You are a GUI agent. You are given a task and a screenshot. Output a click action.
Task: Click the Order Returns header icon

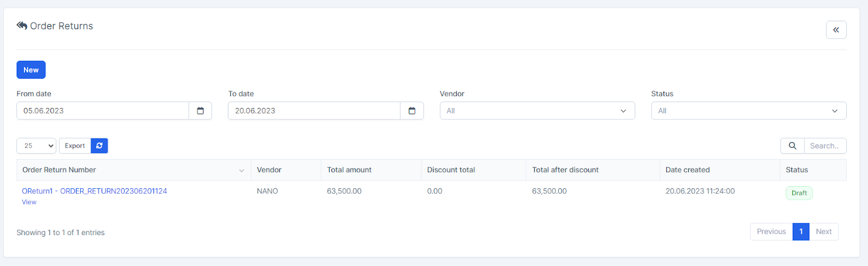pos(22,26)
